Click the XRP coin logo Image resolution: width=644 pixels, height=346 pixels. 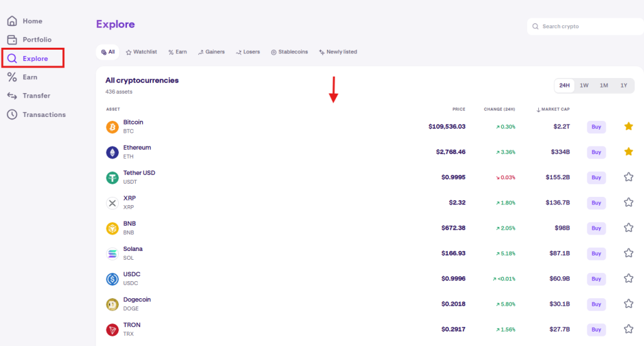(112, 203)
